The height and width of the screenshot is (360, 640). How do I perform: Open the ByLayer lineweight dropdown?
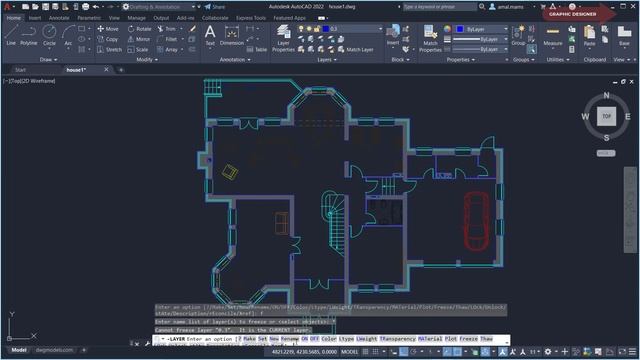point(480,39)
